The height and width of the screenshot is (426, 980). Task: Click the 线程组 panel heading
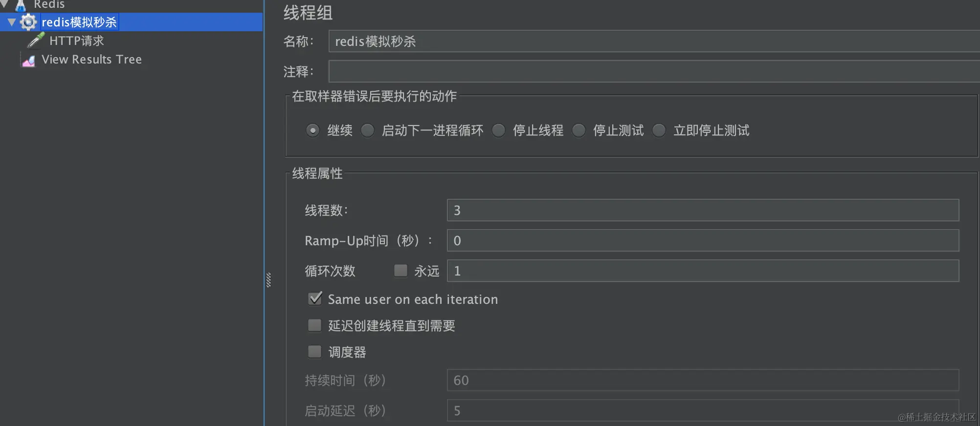308,13
